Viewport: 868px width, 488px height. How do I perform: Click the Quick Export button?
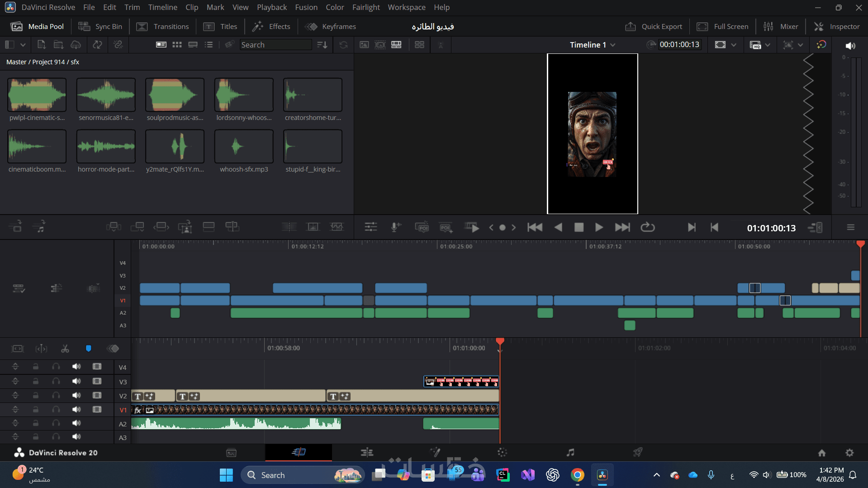coord(654,27)
